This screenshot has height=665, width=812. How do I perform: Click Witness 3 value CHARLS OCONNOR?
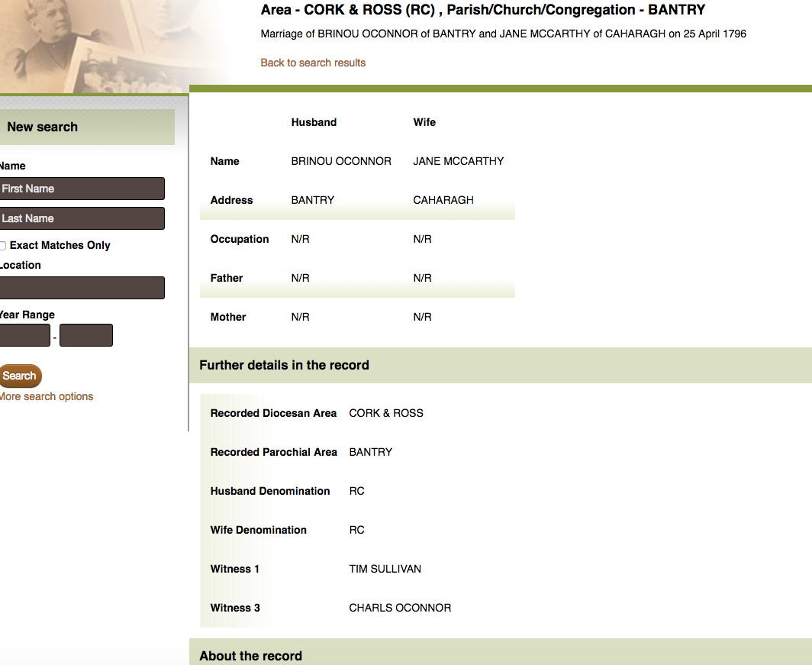click(x=400, y=608)
